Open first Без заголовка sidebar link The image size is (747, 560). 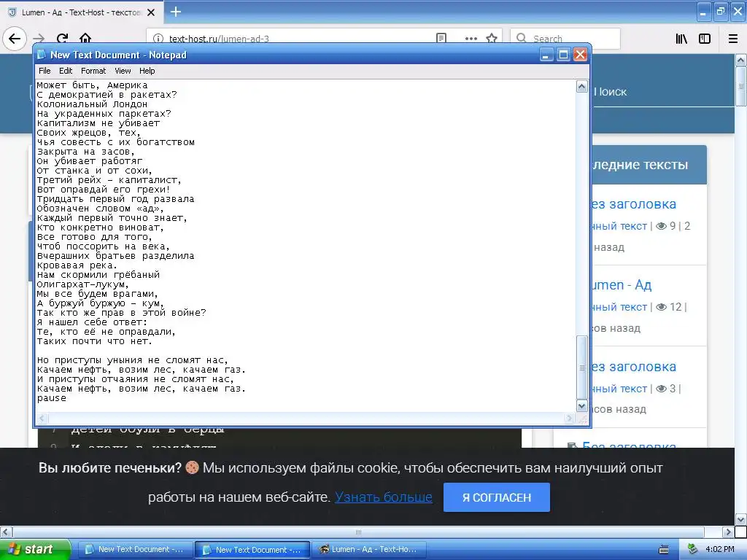(634, 204)
